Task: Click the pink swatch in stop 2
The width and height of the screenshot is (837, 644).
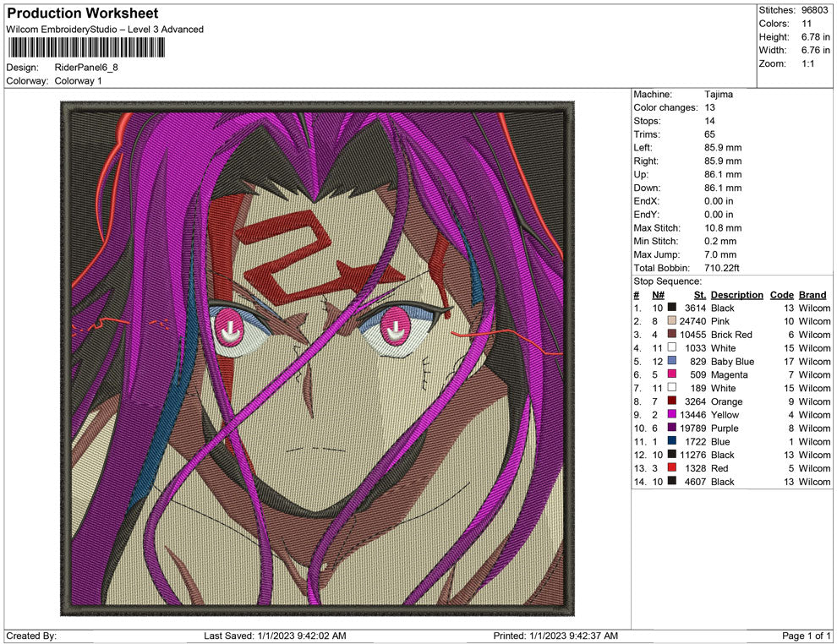Action: pyautogui.click(x=672, y=320)
